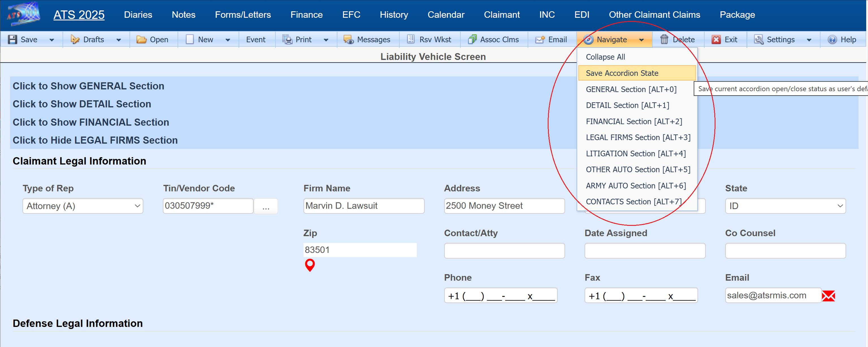Click the red email envelope icon

[x=828, y=296]
